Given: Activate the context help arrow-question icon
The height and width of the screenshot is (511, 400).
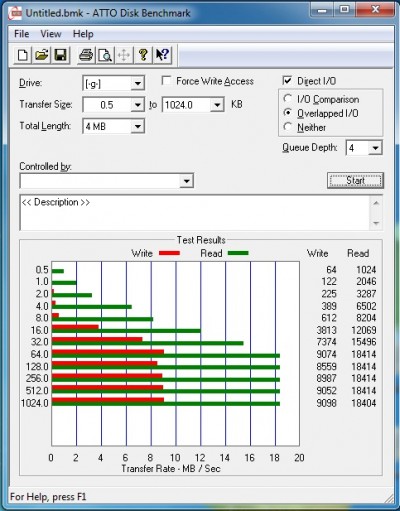Looking at the screenshot, I should (x=162, y=55).
